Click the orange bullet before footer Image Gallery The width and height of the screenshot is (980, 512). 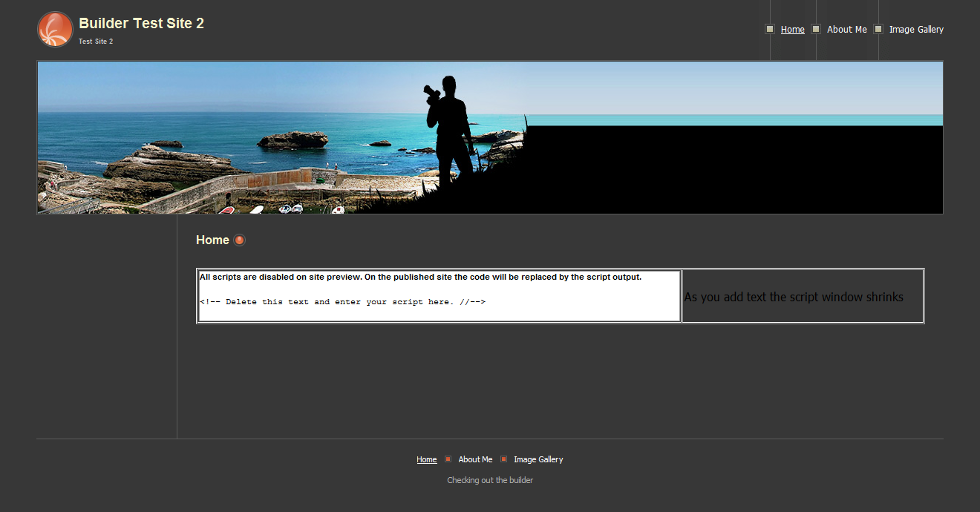click(x=503, y=459)
